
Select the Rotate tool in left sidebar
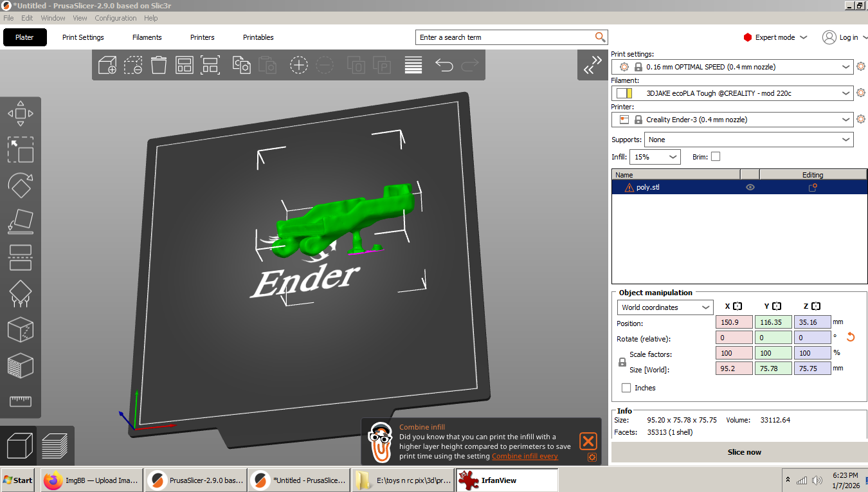pos(21,186)
